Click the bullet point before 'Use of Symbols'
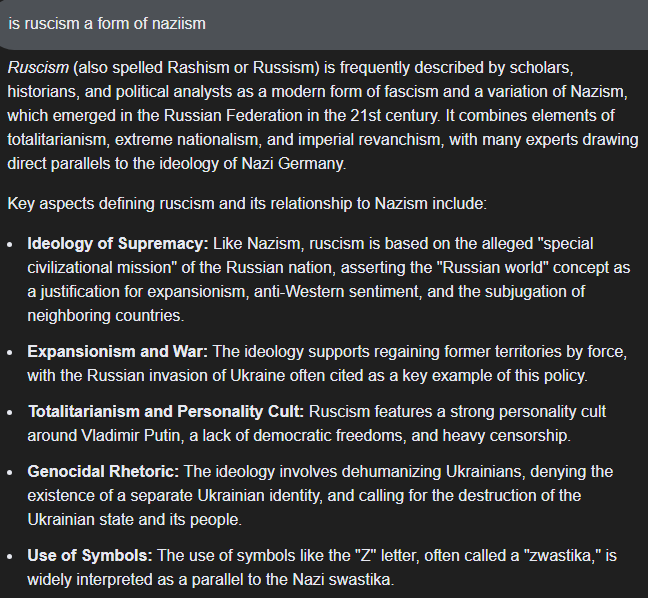 [x=11, y=555]
